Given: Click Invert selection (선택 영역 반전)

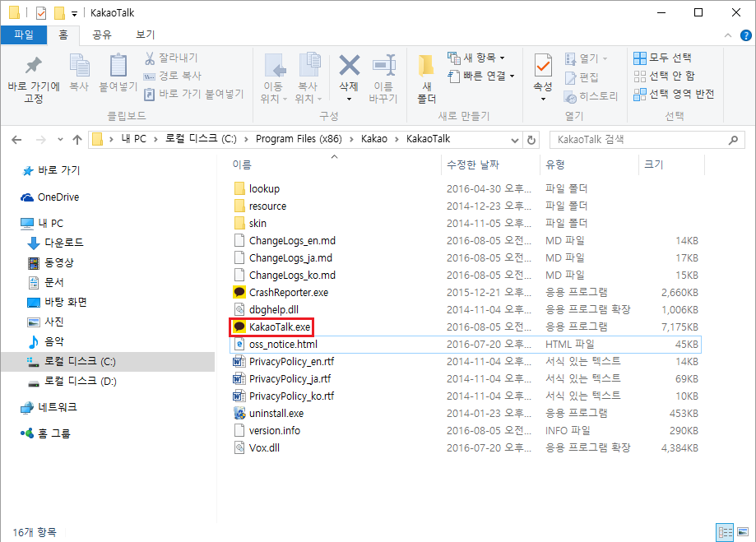Looking at the screenshot, I should point(674,94).
